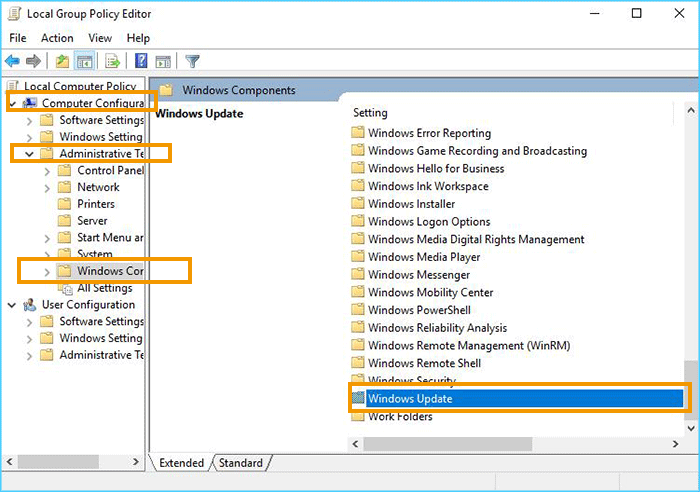Image resolution: width=700 pixels, height=492 pixels.
Task: Open Help via the question mark icon
Action: point(141,62)
